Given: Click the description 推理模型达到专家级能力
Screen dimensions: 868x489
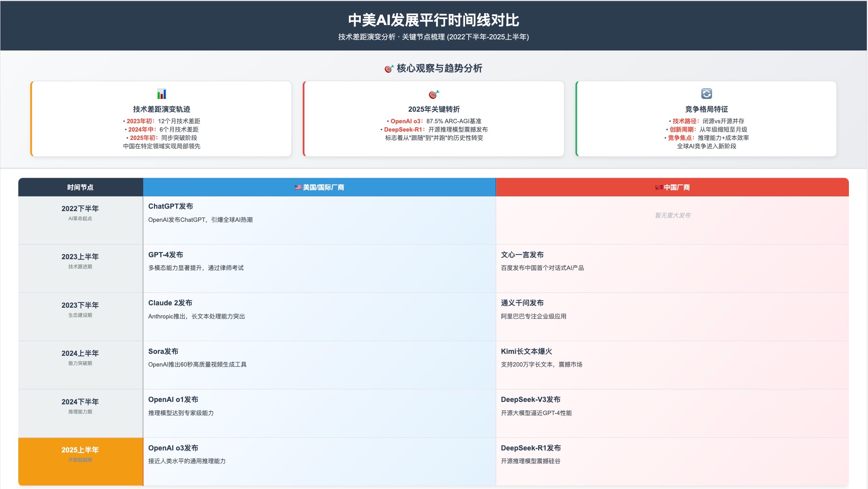Looking at the screenshot, I should coord(181,413).
